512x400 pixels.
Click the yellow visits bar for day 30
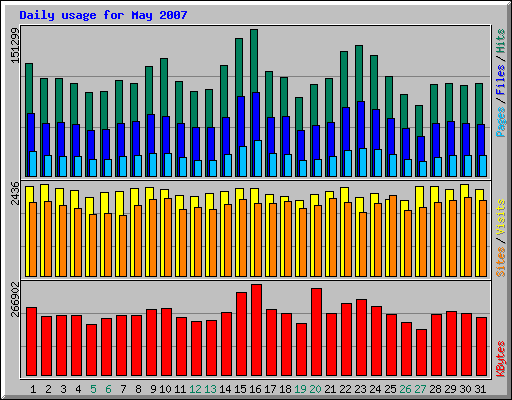click(463, 191)
